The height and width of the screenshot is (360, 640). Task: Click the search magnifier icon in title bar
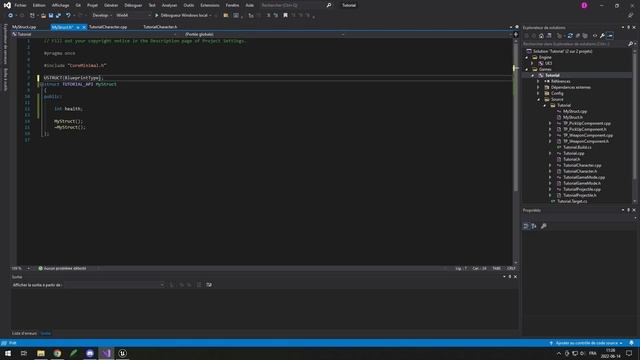tap(329, 5)
